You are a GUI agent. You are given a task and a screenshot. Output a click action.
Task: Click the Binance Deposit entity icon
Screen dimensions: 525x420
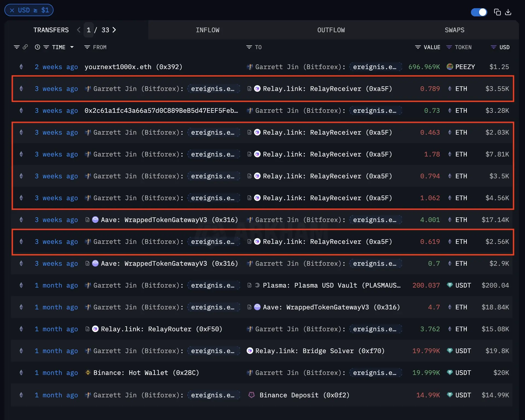pos(251,395)
